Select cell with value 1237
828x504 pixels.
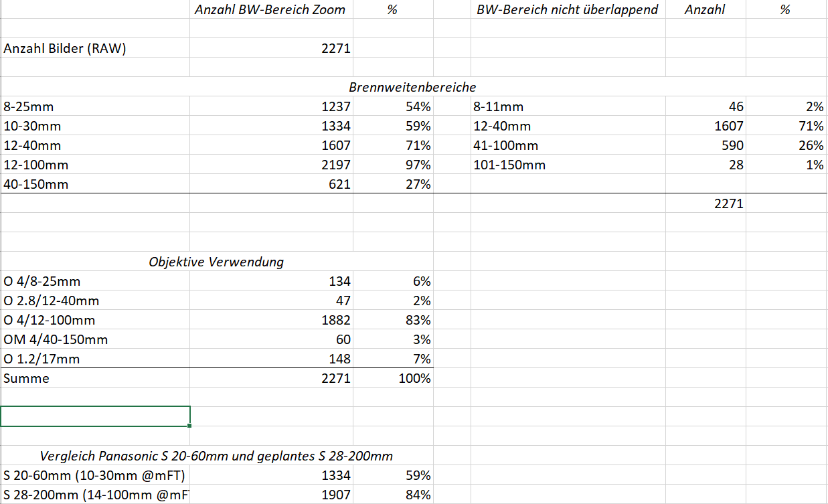[x=335, y=106]
